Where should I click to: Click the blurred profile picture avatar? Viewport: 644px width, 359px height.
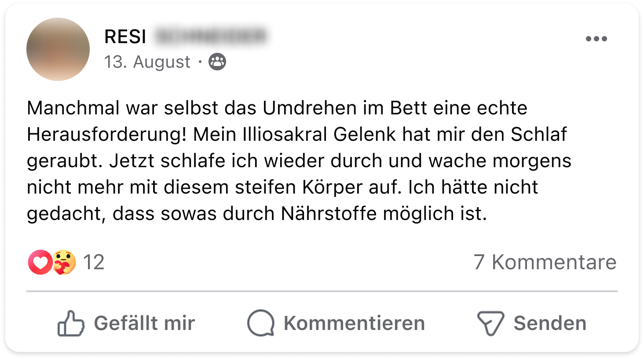tap(58, 49)
